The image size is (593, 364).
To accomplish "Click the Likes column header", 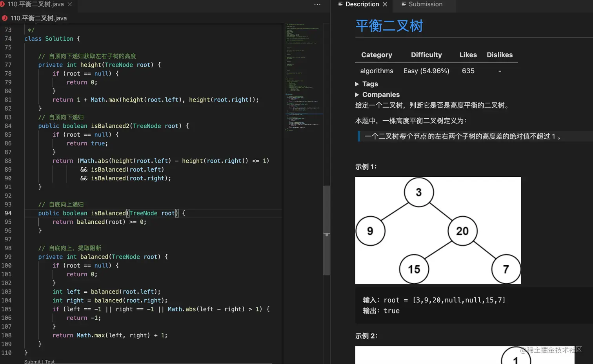I will (x=468, y=55).
